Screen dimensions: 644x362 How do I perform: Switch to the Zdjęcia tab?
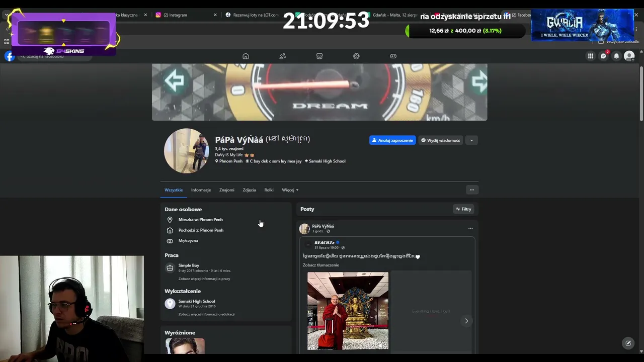(249, 190)
